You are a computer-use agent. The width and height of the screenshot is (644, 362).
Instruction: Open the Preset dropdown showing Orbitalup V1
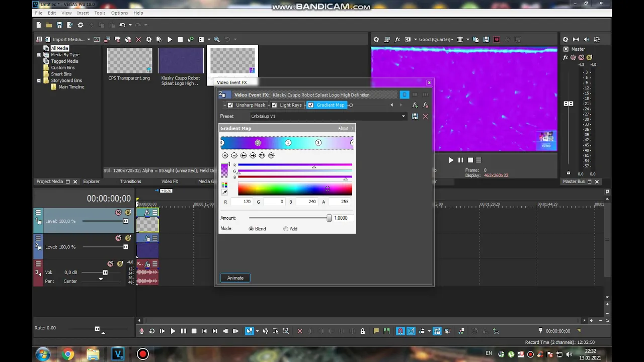[403, 116]
